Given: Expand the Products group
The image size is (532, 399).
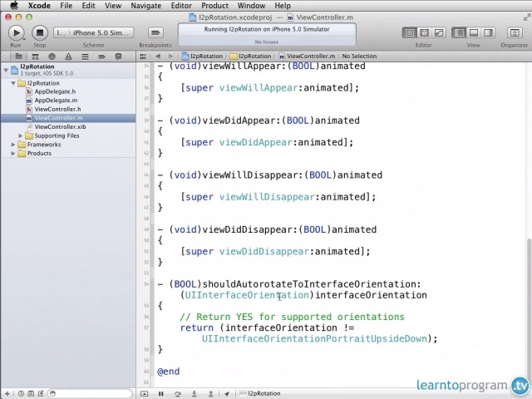Looking at the screenshot, I should tap(13, 153).
